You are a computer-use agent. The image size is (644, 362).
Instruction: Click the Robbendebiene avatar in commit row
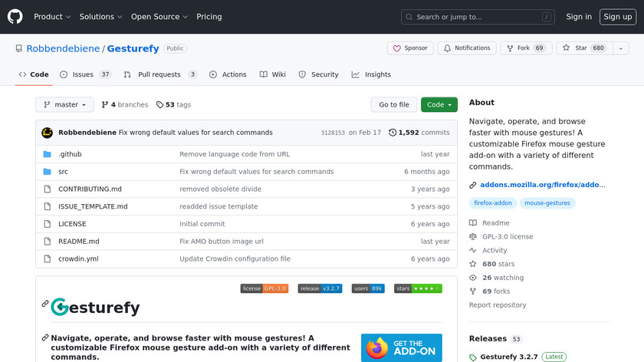pyautogui.click(x=48, y=133)
